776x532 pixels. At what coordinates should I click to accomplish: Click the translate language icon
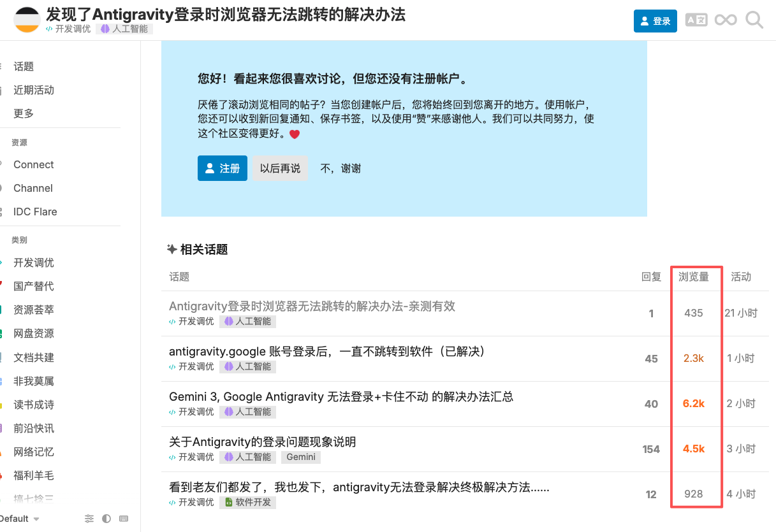(696, 20)
